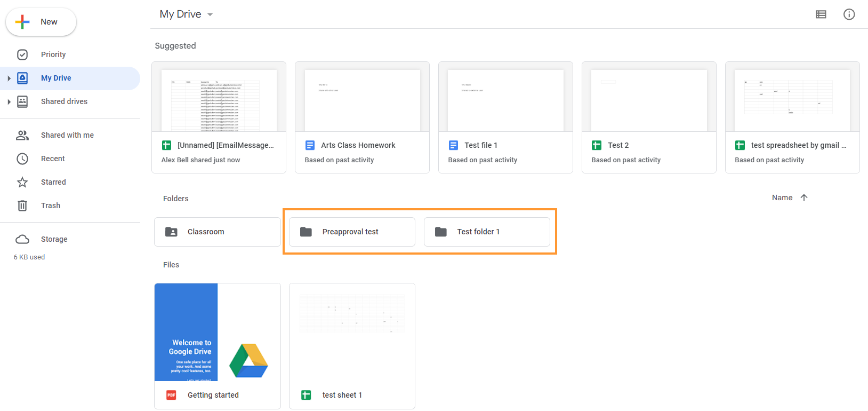The width and height of the screenshot is (868, 411).
Task: Click Sheets icon beside test spreadsheet by gmail
Action: pos(740,145)
